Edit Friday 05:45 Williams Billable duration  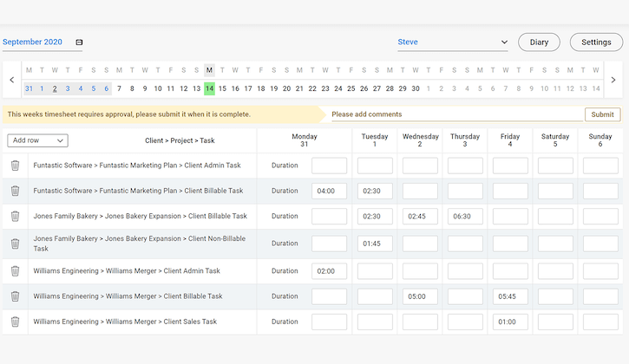click(510, 296)
